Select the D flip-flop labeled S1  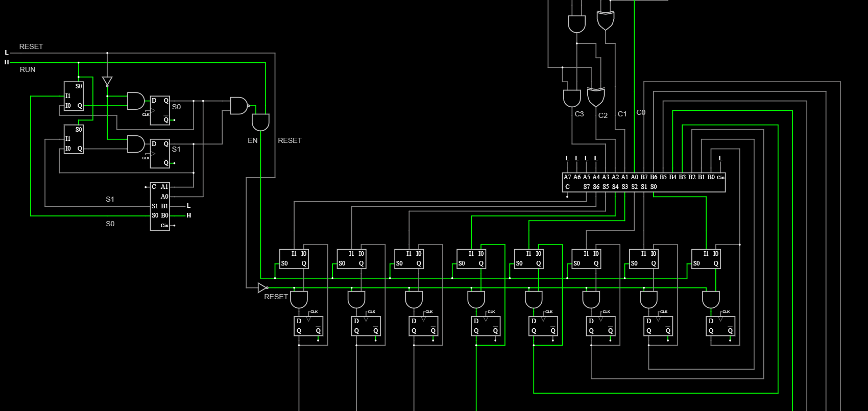(x=160, y=154)
